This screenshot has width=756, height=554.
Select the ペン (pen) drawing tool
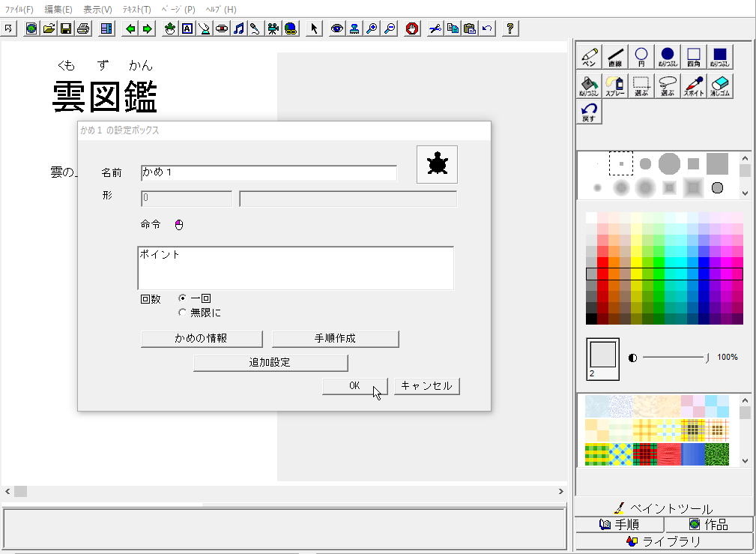589,58
